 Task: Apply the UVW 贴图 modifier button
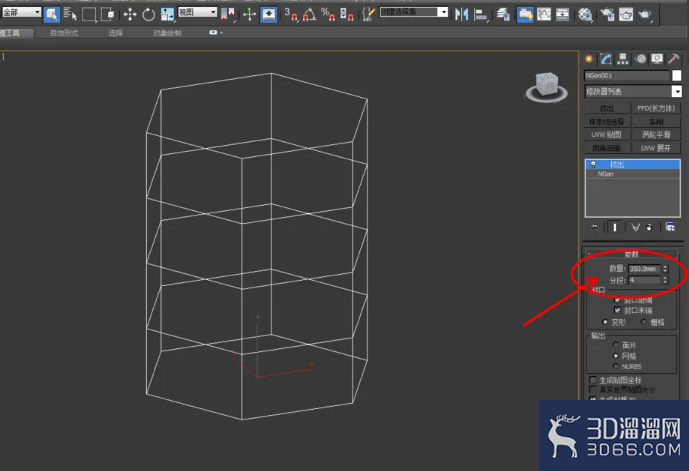point(607,134)
